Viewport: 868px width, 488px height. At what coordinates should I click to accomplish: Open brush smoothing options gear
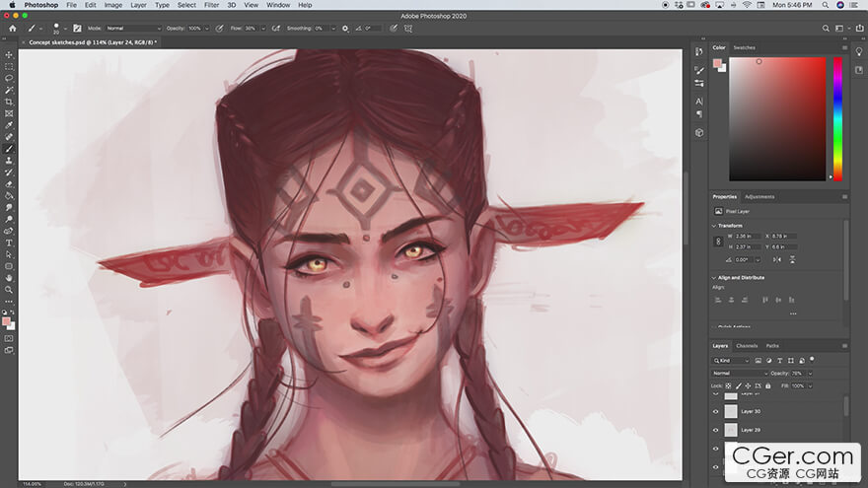click(343, 29)
